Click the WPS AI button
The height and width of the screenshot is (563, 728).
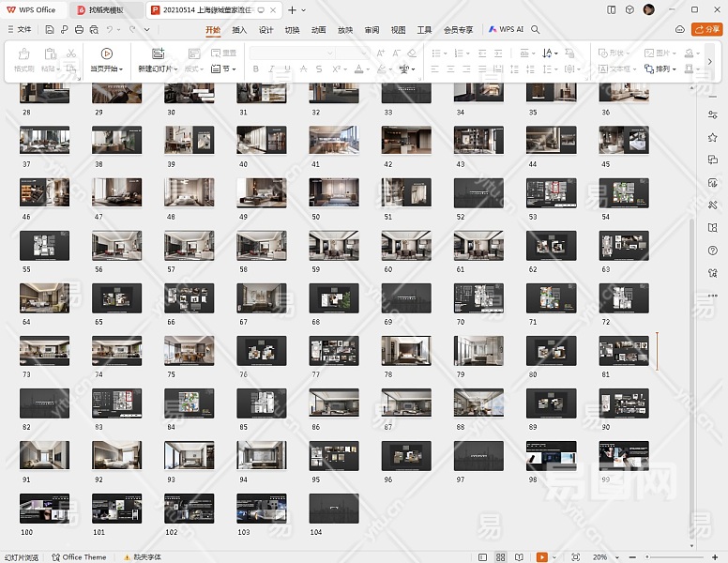pos(507,30)
